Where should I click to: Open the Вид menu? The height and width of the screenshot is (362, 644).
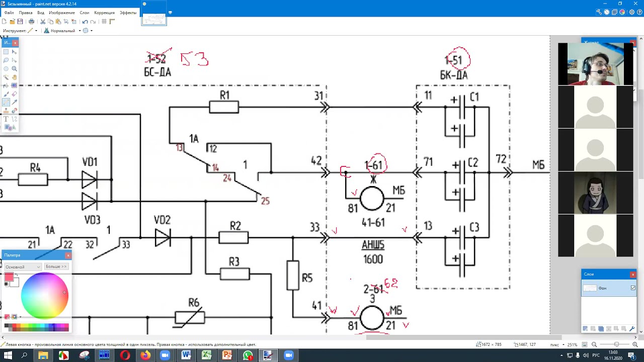tap(41, 13)
